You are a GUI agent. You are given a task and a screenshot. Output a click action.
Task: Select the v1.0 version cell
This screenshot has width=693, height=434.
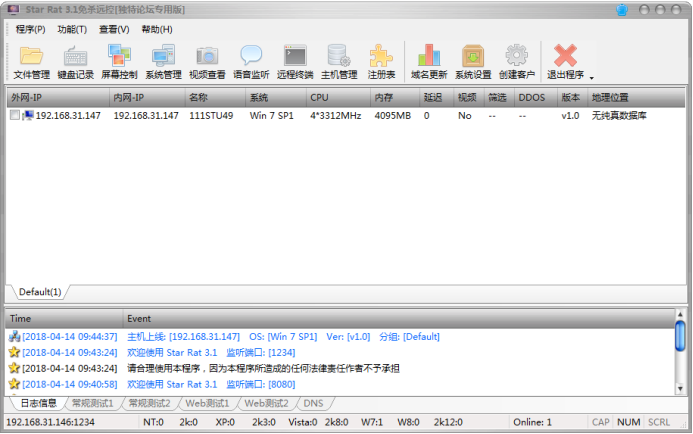point(570,116)
